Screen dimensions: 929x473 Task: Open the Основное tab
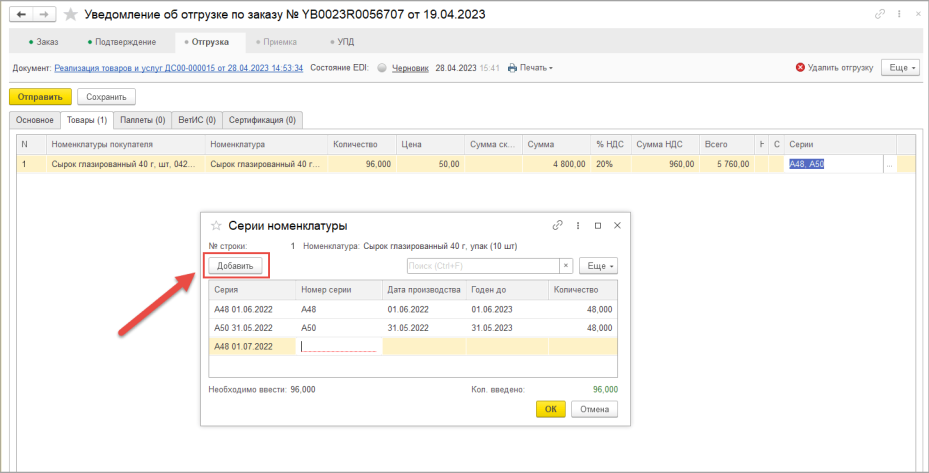tap(35, 120)
